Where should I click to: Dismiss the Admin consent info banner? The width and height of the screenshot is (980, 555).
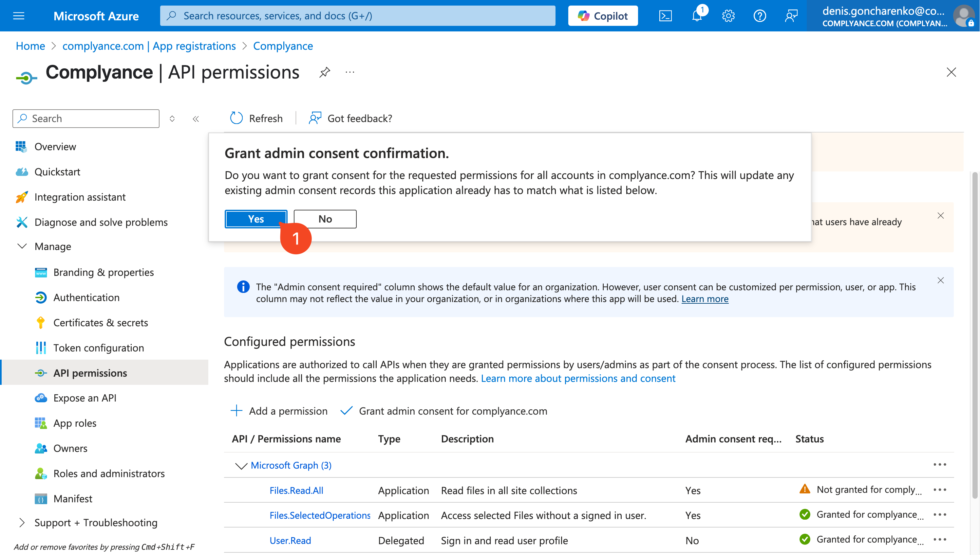[941, 280]
